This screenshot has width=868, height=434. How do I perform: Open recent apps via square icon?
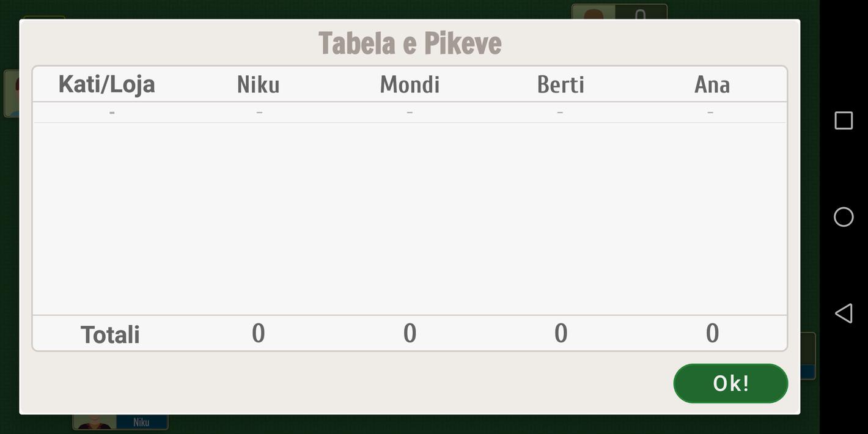844,120
